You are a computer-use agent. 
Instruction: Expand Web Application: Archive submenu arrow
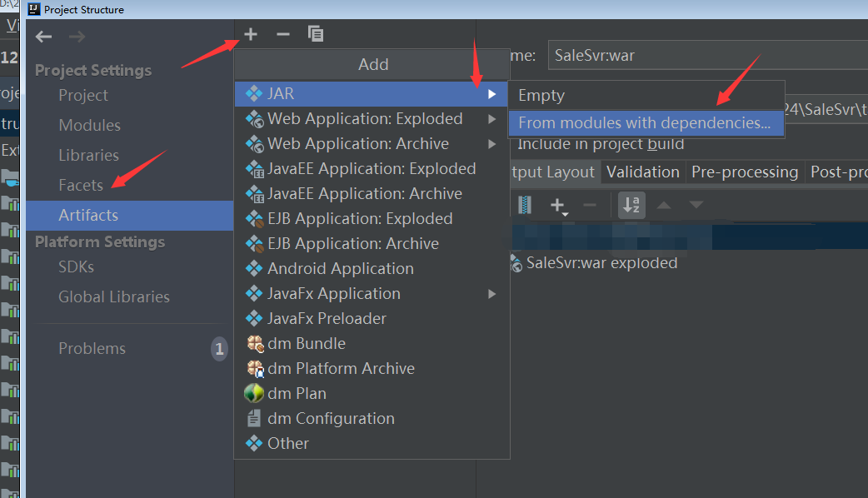point(491,144)
